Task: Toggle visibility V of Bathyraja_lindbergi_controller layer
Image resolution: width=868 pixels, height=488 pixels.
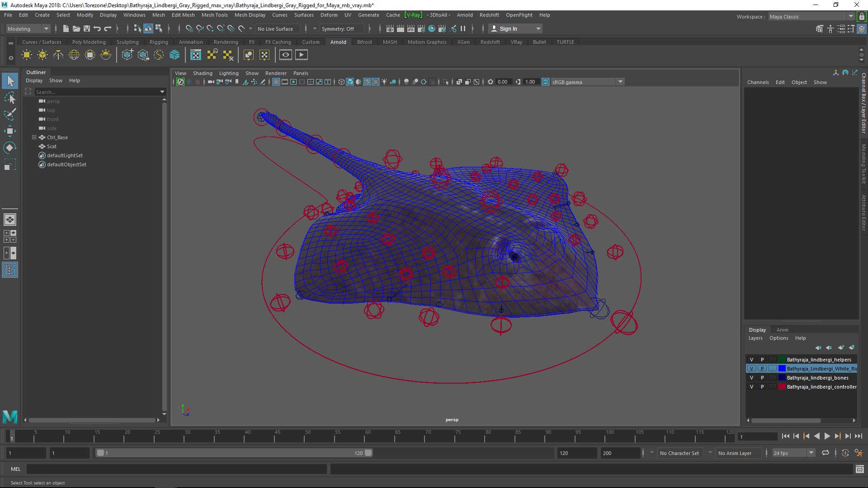Action: [x=752, y=387]
